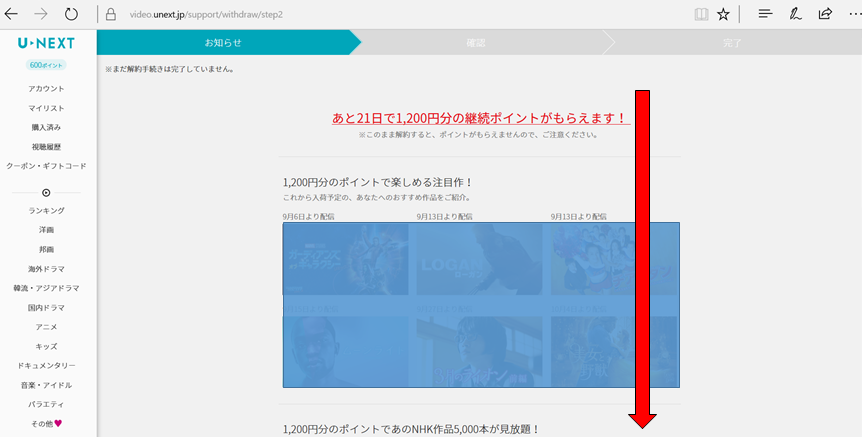Open マイリスト in the sidebar
Viewport: 862px width, 437px height.
coord(46,108)
